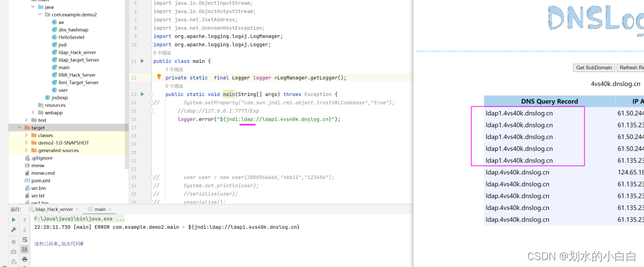Viewport: 644px width, 267px height.
Task: Click the '0 个用法' hint above line 11
Action: [162, 53]
